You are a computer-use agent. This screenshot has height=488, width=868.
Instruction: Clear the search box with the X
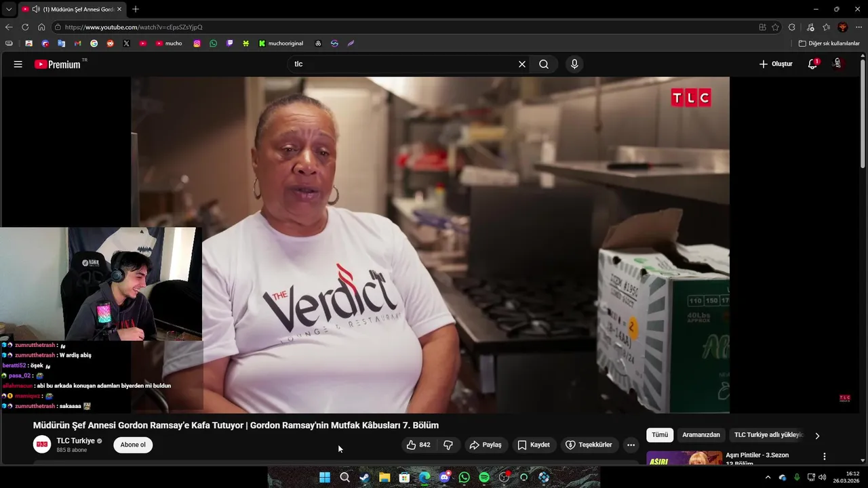click(521, 64)
